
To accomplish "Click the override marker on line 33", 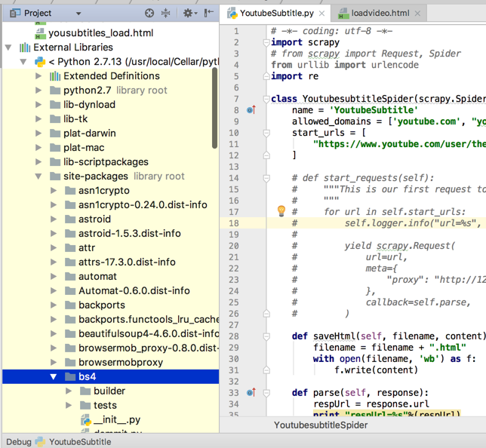I will pos(251,392).
